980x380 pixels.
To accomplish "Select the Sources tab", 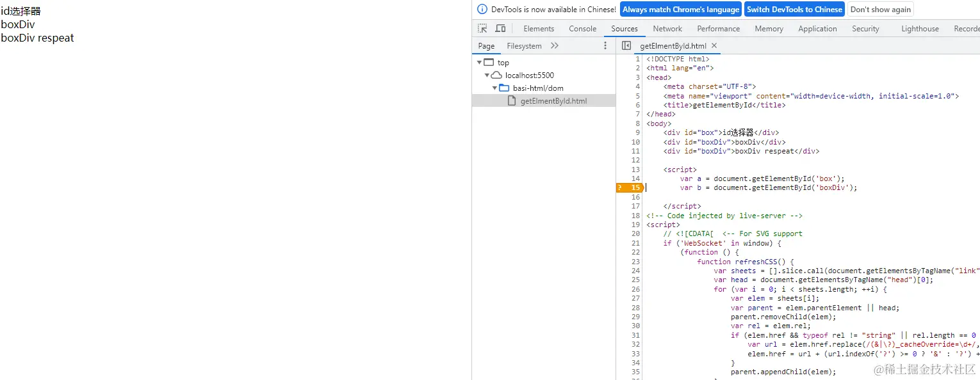I will coord(625,29).
